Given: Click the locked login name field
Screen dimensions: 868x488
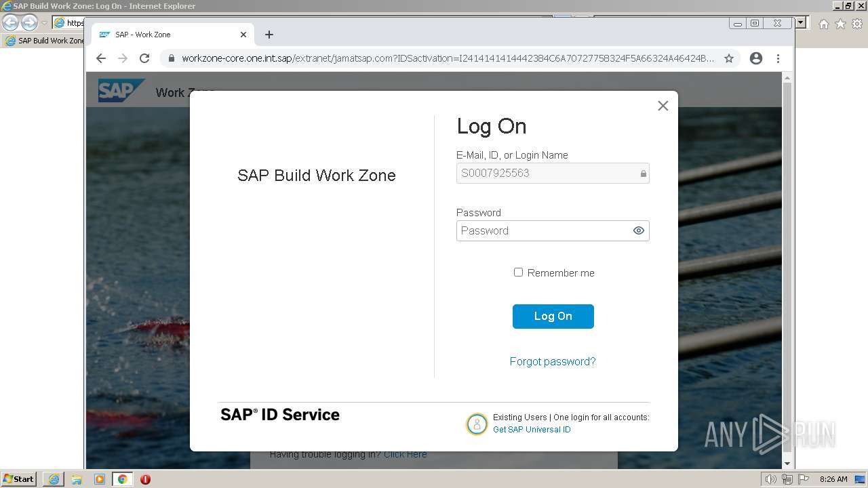Looking at the screenshot, I should (553, 173).
